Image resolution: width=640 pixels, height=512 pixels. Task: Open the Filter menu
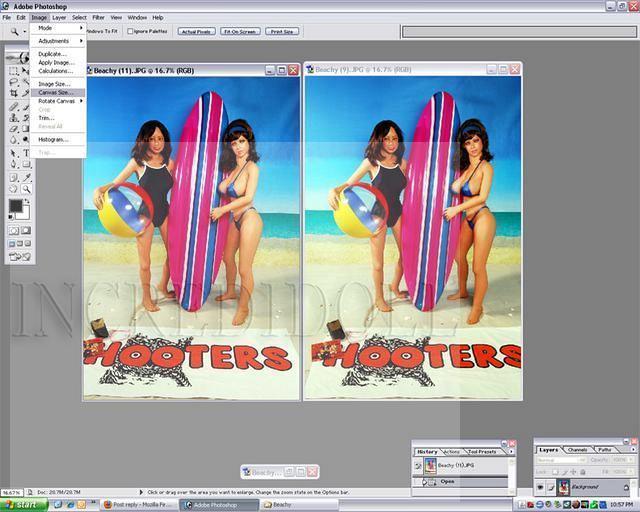click(98, 18)
